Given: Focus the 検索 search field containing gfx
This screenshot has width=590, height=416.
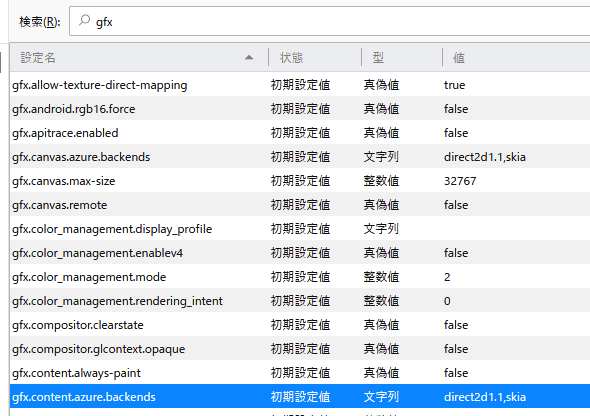Looking at the screenshot, I should [330, 21].
